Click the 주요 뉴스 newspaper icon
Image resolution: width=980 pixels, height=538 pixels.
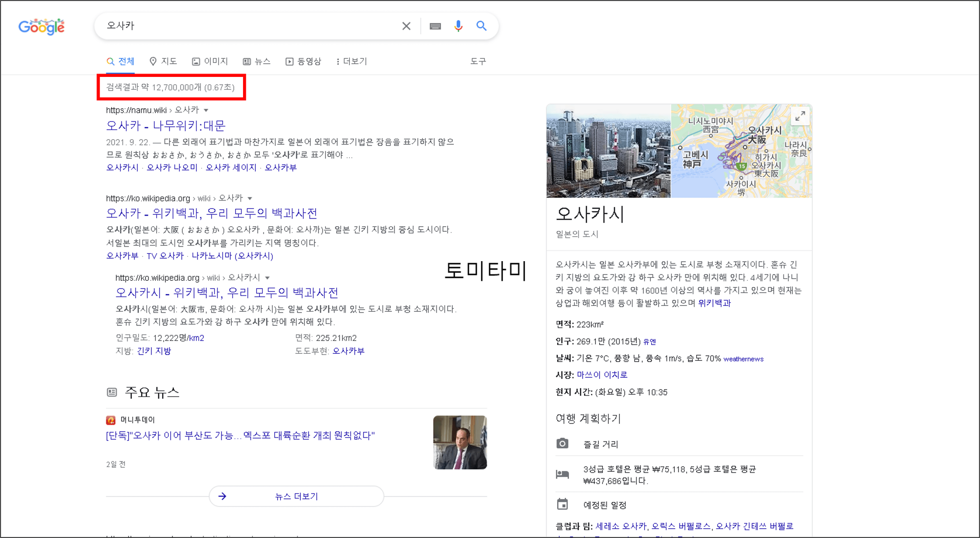click(112, 392)
